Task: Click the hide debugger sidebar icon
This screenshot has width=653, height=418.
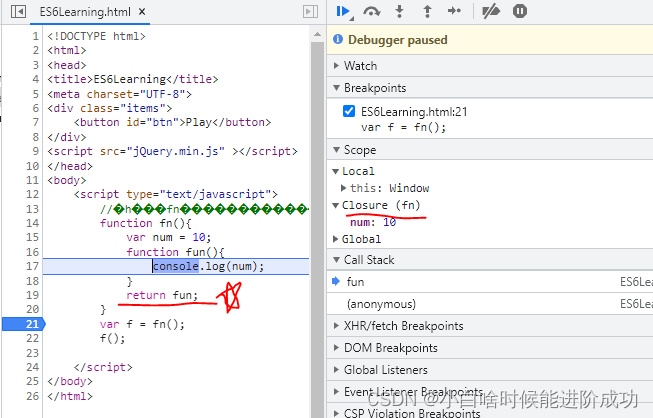Action: pos(310,11)
